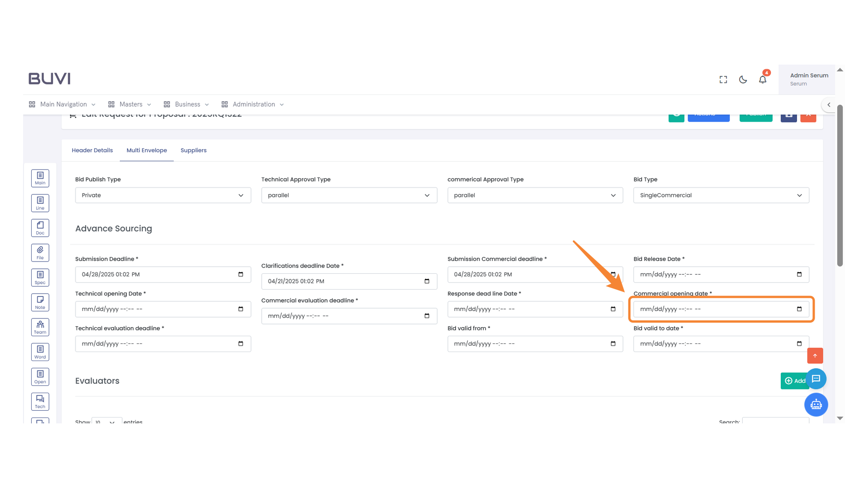Image resolution: width=868 pixels, height=488 pixels.
Task: Open the Doc sidebar panel
Action: [x=40, y=227]
